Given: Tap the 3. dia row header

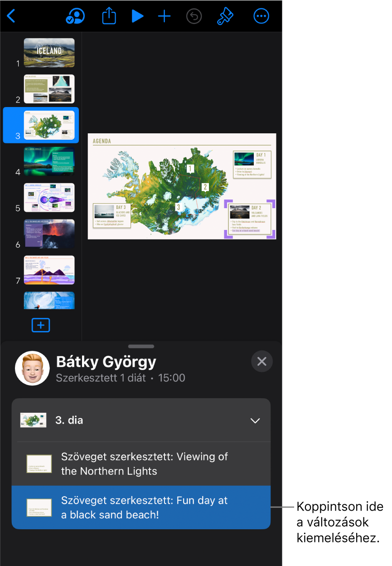Looking at the screenshot, I should point(141,420).
